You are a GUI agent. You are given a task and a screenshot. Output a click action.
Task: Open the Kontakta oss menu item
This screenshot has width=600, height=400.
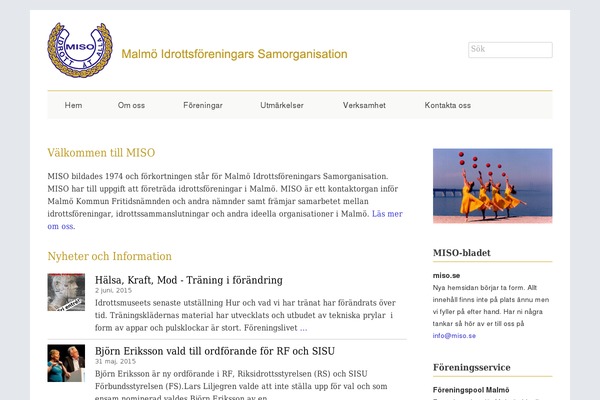click(448, 105)
